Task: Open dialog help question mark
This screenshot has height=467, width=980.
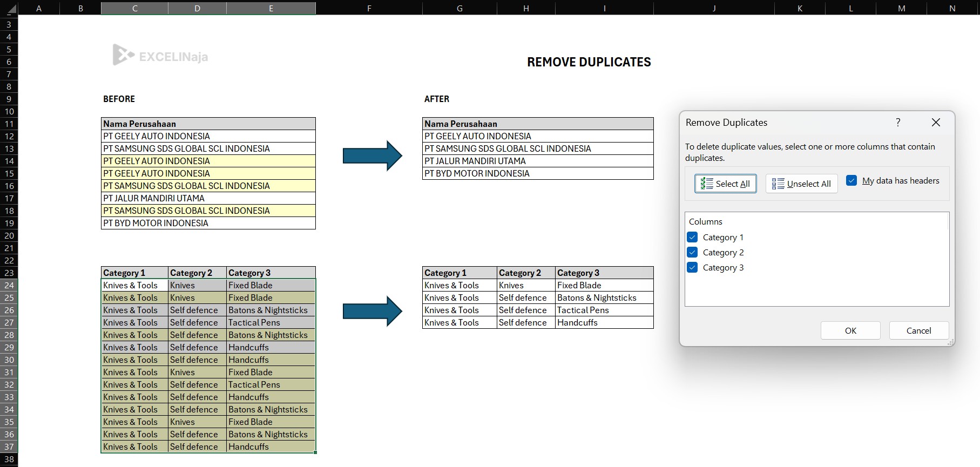Action: 898,123
